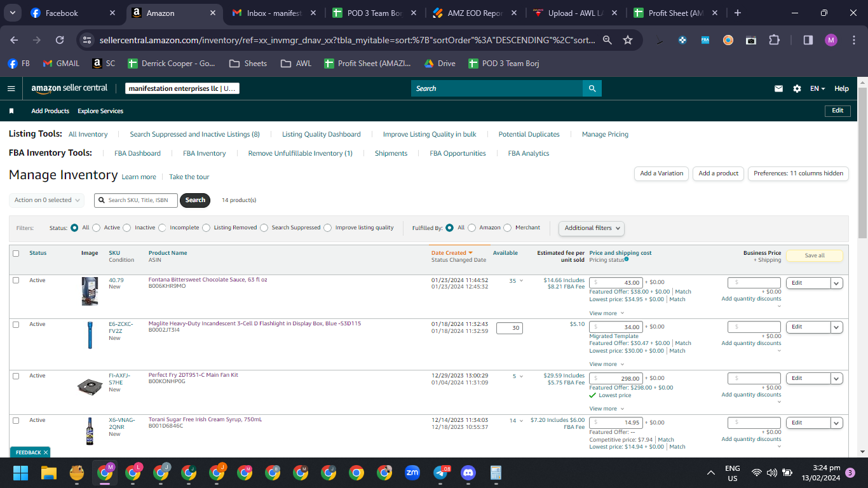Open the Manage Pricing listing tool
This screenshot has height=488, width=868.
[x=605, y=135]
